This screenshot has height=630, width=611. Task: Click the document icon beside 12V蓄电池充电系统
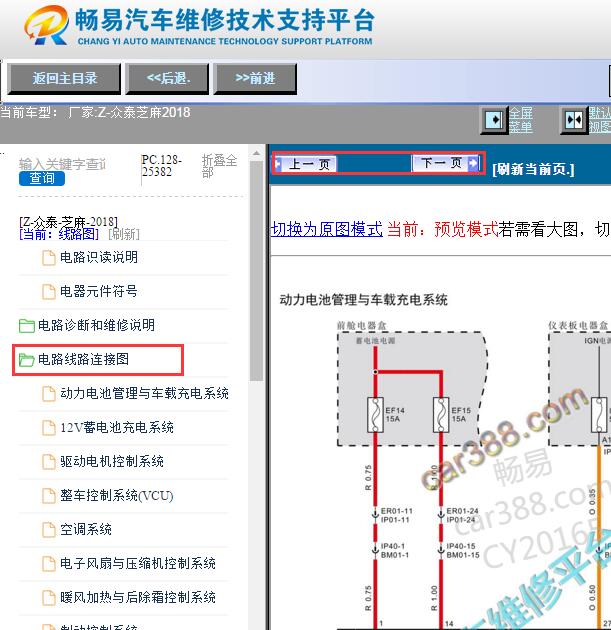(49, 428)
